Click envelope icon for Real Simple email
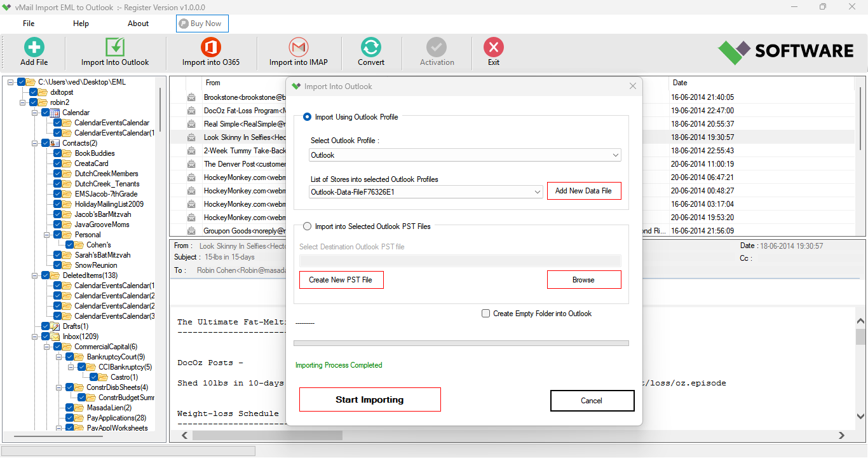 click(191, 124)
